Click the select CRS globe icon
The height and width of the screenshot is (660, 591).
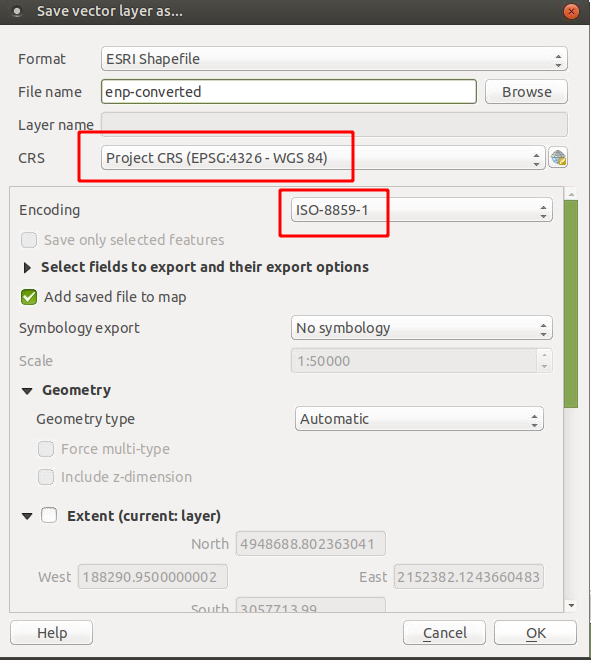coord(558,158)
